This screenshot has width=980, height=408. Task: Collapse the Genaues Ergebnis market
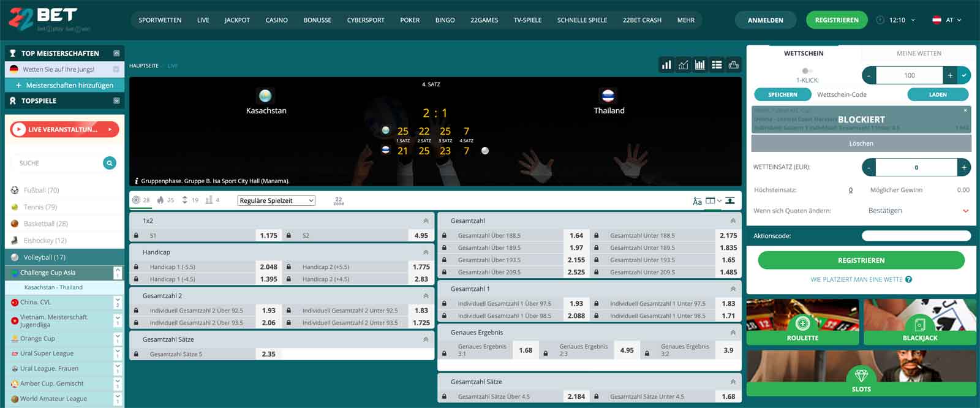(x=733, y=332)
